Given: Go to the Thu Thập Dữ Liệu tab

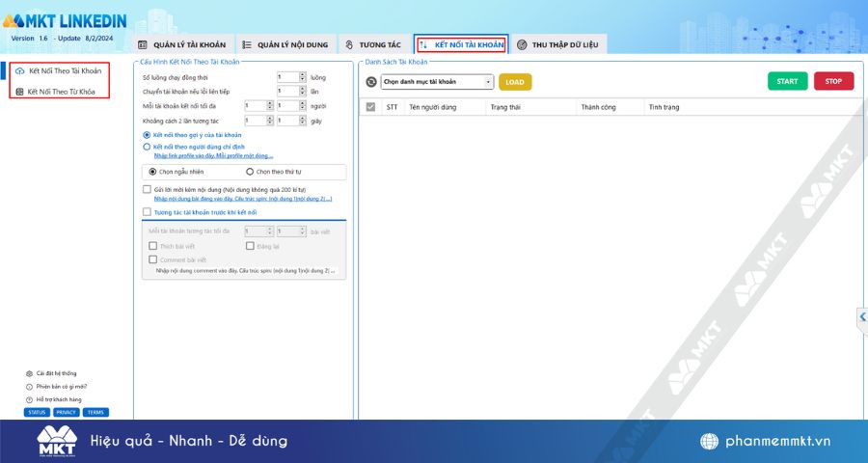Looking at the screenshot, I should pyautogui.click(x=559, y=44).
